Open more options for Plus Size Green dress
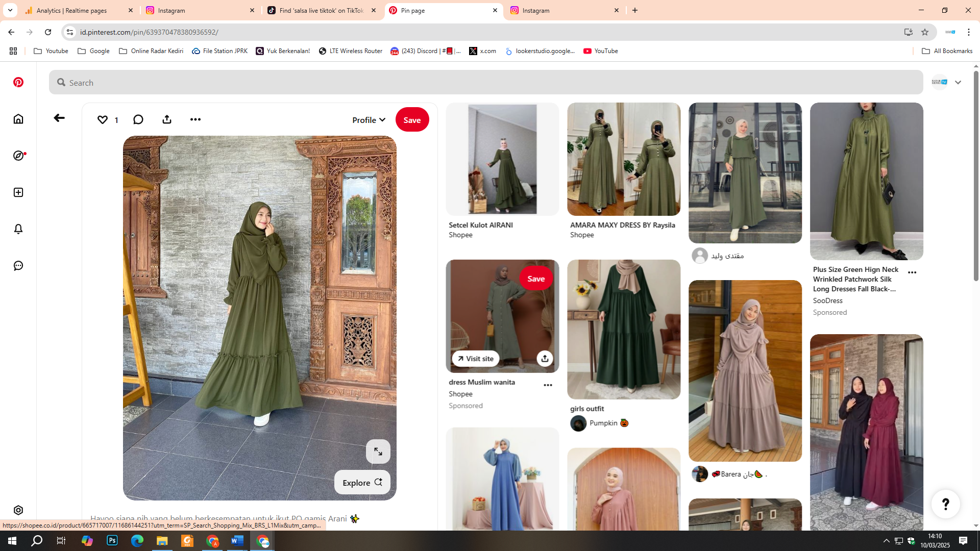Screen dimensions: 980x551 [x=912, y=272]
